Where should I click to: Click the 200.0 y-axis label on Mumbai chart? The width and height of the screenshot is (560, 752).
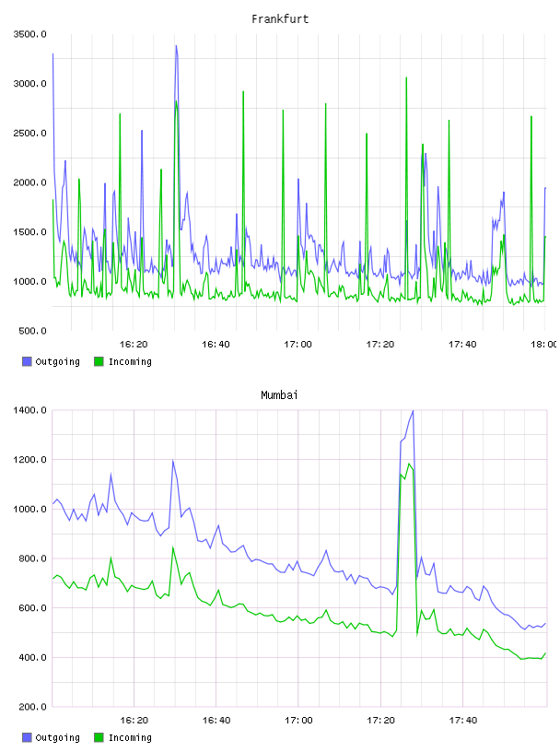(32, 707)
